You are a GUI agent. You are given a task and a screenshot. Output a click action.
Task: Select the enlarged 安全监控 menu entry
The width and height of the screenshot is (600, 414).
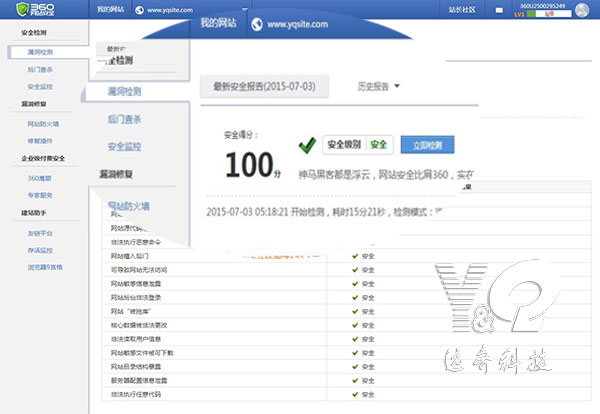coord(124,147)
